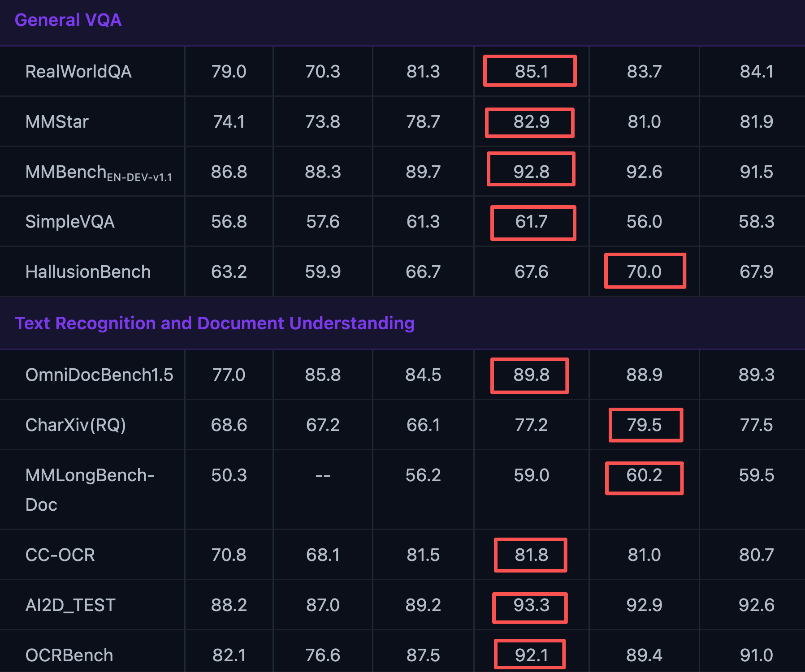Click the Text Recognition and Document Understanding heading
This screenshot has height=672, width=805.
click(215, 323)
